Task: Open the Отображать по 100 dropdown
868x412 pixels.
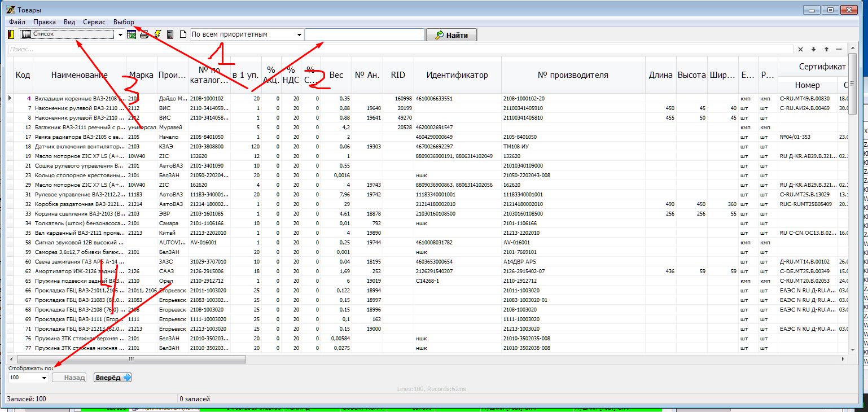Action: click(44, 378)
